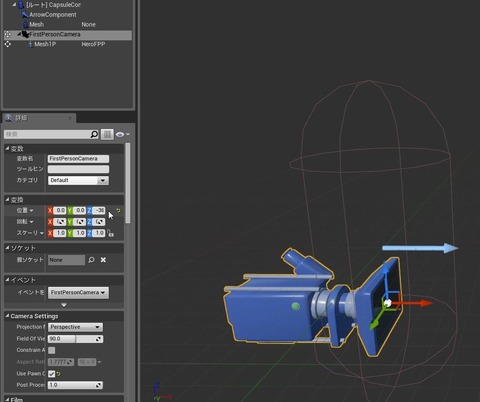The image size is (480, 402).
Task: Clear the parent socket with X icon
Action: click(x=103, y=260)
